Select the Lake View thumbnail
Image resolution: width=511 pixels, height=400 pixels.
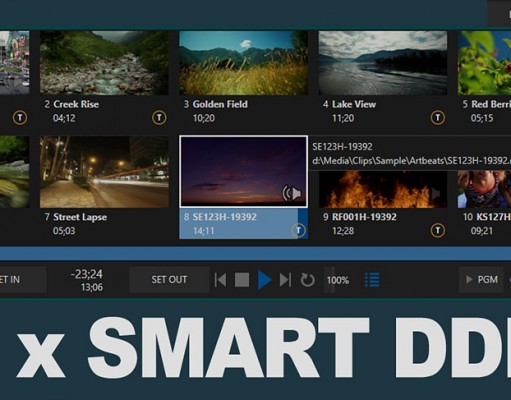click(383, 63)
